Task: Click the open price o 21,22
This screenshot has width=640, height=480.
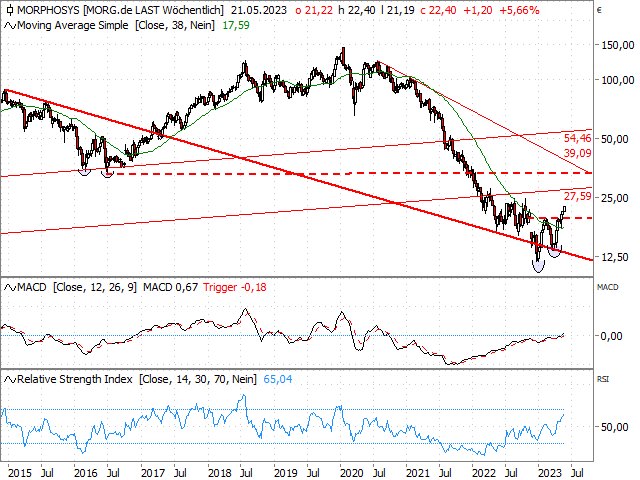Action: click(x=314, y=10)
